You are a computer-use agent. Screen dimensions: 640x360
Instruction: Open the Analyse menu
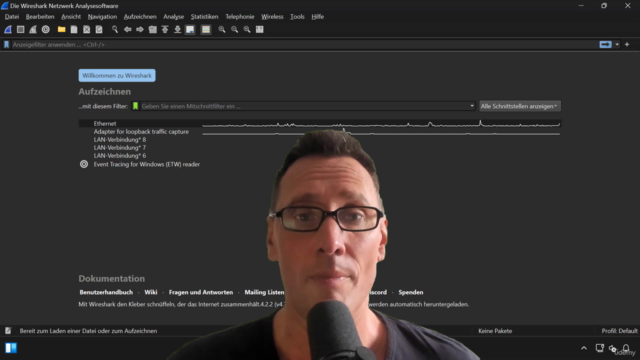tap(173, 17)
